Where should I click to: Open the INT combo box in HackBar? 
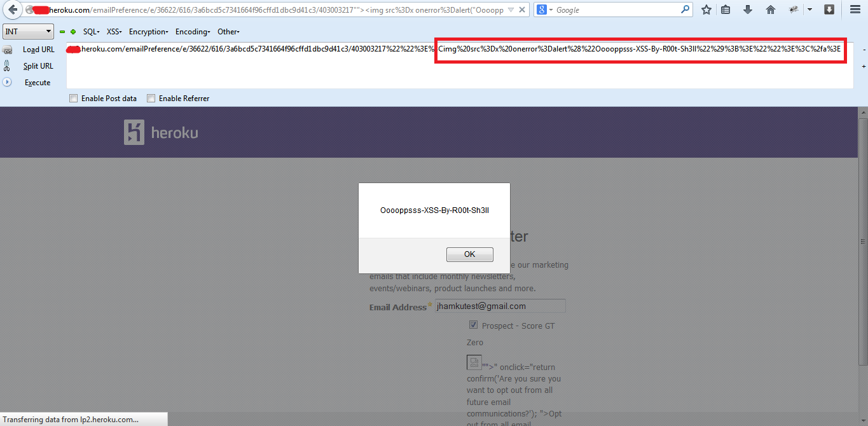coord(29,32)
